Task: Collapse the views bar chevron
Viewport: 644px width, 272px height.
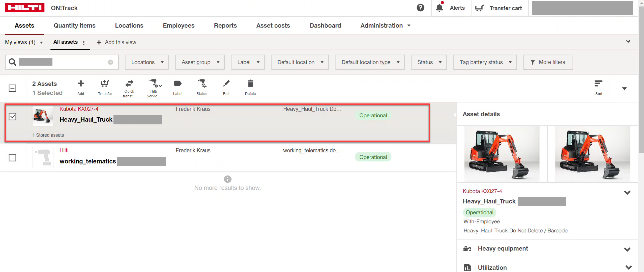Action: (628, 41)
